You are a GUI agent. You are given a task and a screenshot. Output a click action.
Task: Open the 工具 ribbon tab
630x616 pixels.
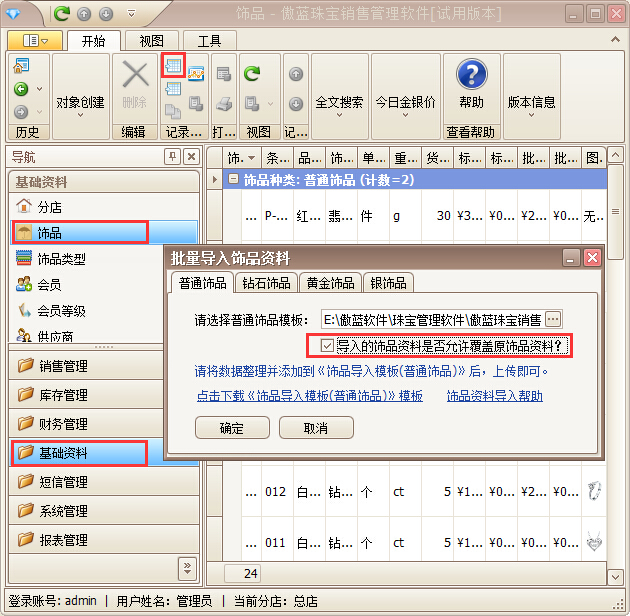click(209, 41)
